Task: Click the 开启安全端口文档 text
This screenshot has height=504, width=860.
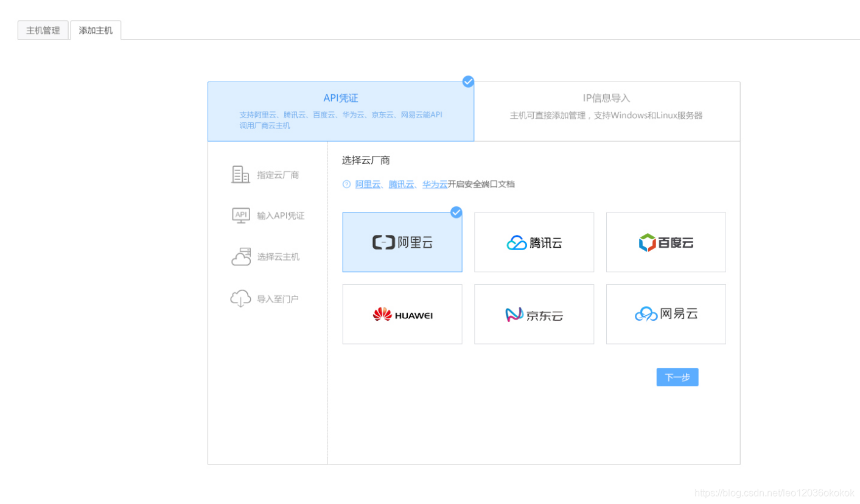Action: [x=481, y=184]
